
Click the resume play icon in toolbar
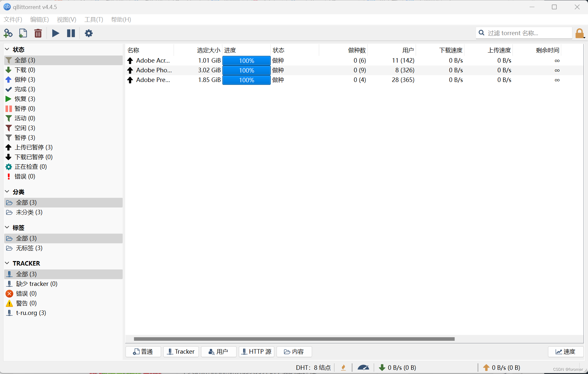56,33
